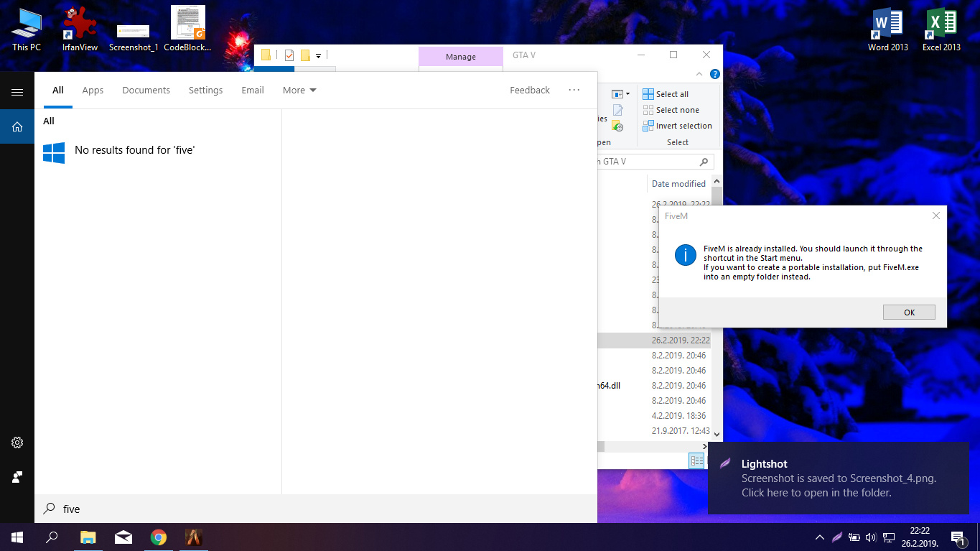980x551 pixels.
Task: Switch to the Email search tab
Action: (x=253, y=90)
